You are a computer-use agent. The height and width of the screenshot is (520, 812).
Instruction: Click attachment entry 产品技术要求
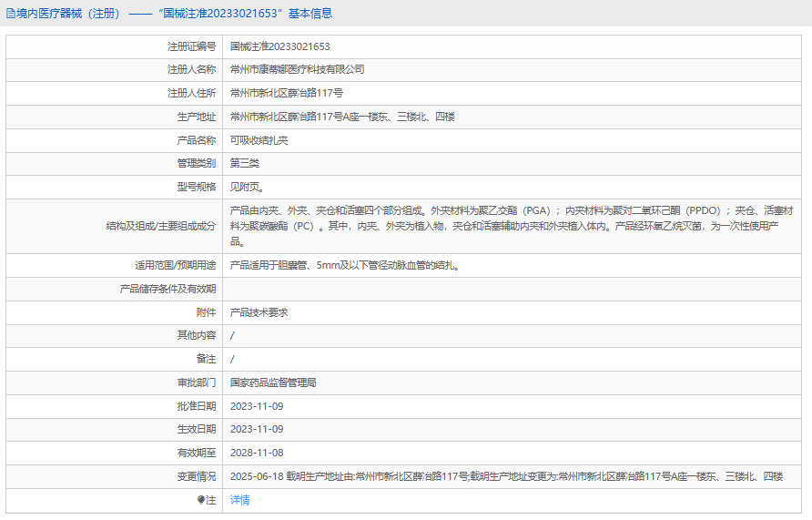point(259,312)
